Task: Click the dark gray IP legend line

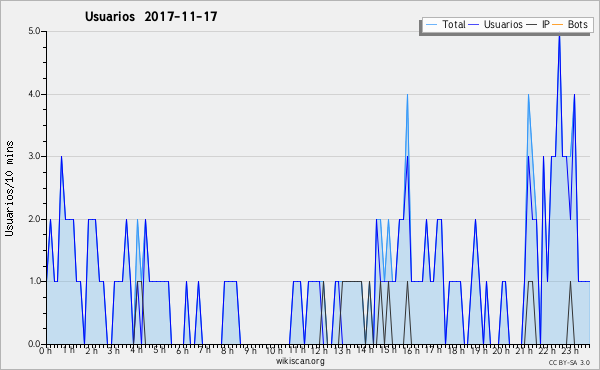Action: [x=532, y=25]
